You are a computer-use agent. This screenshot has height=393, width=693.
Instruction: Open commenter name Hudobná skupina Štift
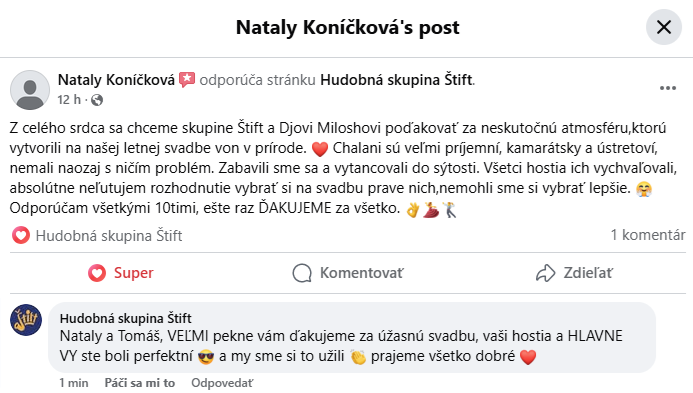126,318
